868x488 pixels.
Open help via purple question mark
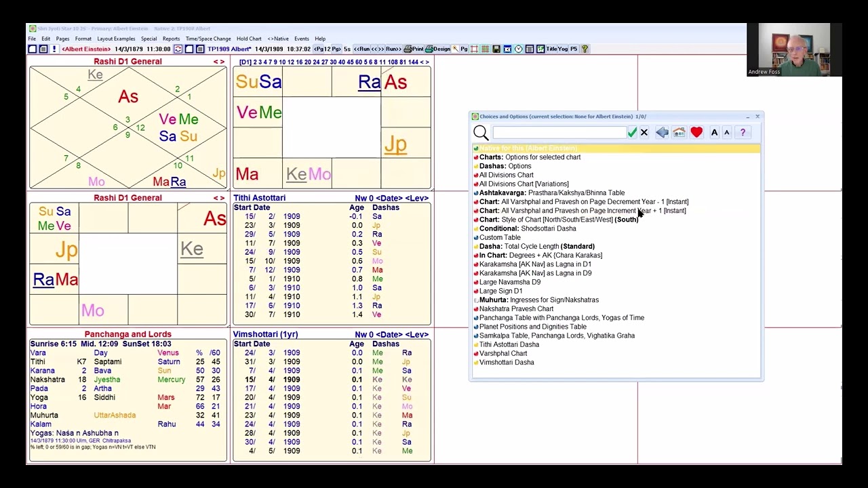coord(743,133)
